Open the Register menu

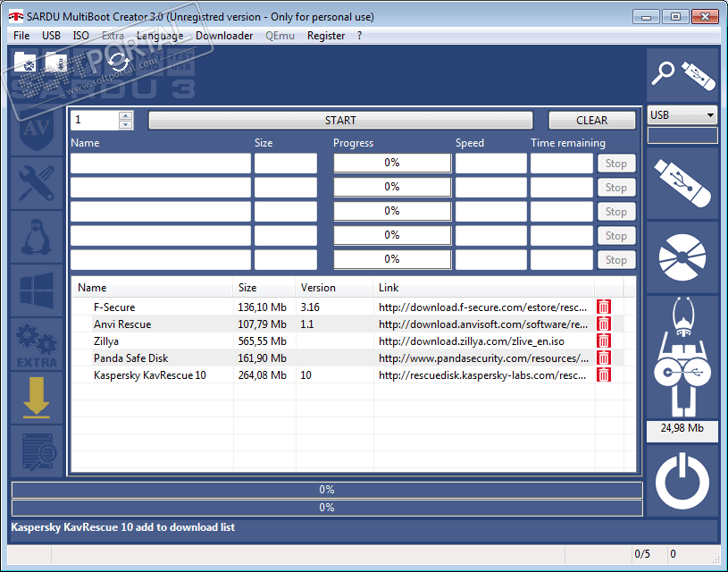(326, 36)
